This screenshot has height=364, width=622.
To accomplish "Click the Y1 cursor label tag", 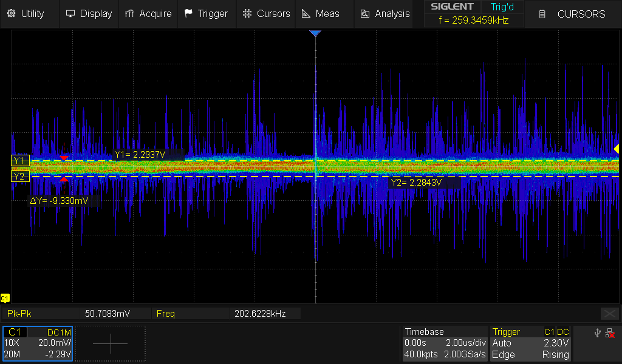I will 19,161.
